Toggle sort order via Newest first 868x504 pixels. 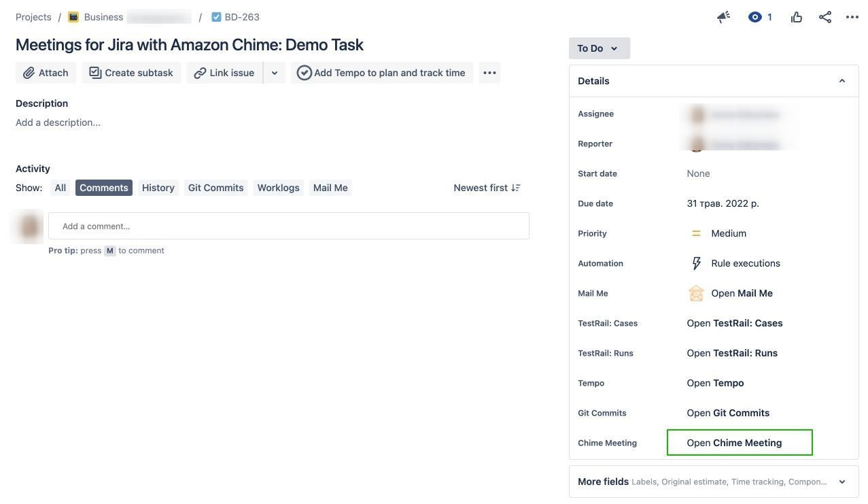(487, 188)
